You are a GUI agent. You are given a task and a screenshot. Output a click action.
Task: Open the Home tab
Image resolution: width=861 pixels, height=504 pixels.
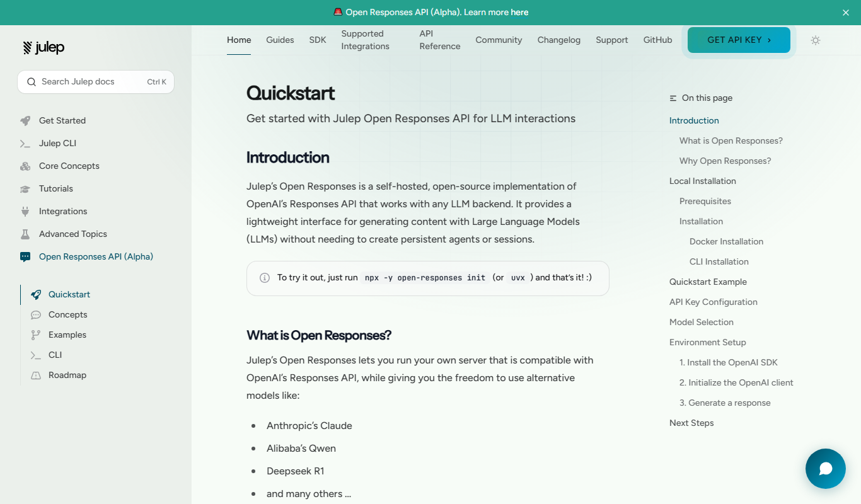click(239, 40)
